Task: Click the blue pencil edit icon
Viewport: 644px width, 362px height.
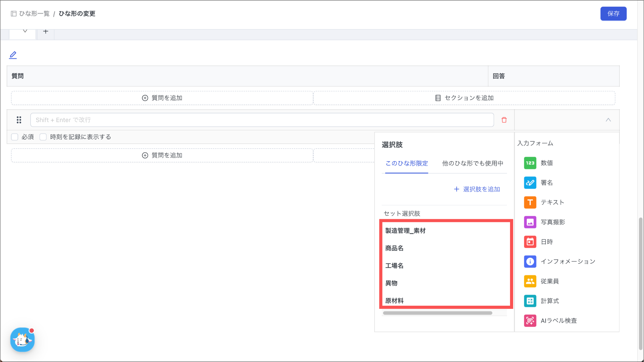Action: tap(13, 55)
